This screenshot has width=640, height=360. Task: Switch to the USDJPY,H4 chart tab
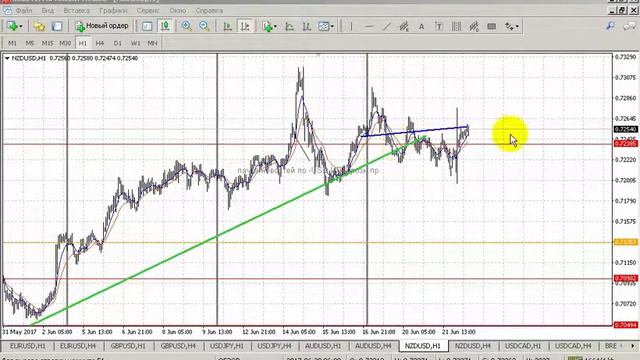[274, 346]
